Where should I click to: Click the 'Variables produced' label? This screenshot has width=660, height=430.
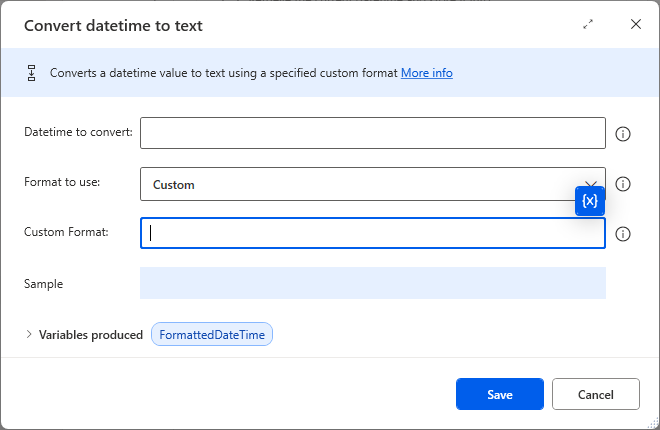click(x=91, y=335)
